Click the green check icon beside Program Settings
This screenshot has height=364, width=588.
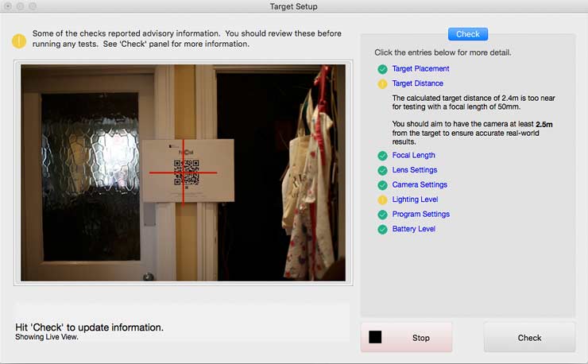click(382, 215)
